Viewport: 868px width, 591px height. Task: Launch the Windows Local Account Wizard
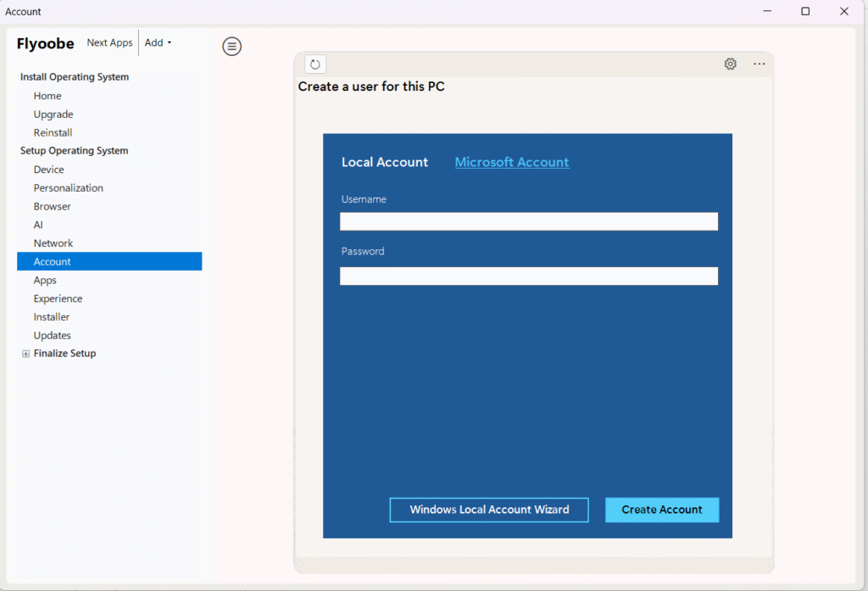(x=489, y=510)
